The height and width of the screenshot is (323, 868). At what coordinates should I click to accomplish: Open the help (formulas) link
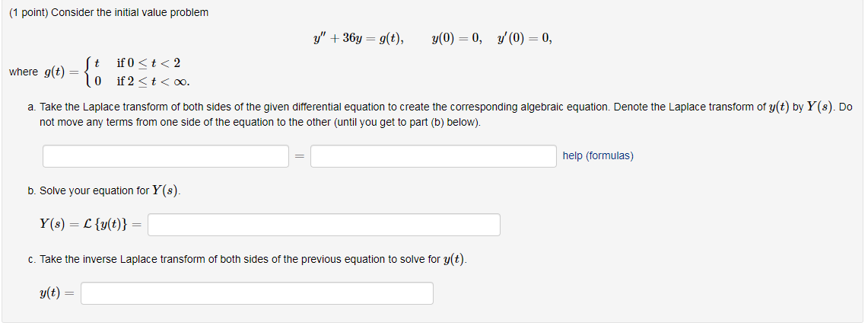(597, 155)
